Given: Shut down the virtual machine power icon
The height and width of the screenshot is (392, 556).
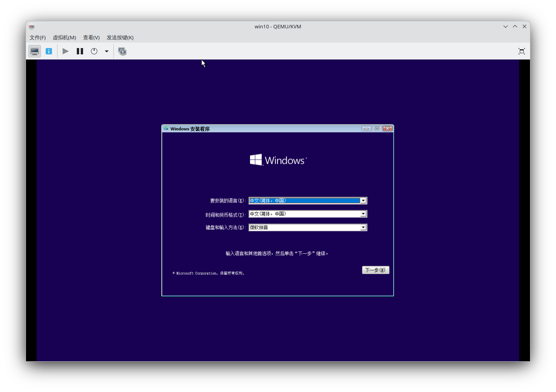Looking at the screenshot, I should (94, 51).
